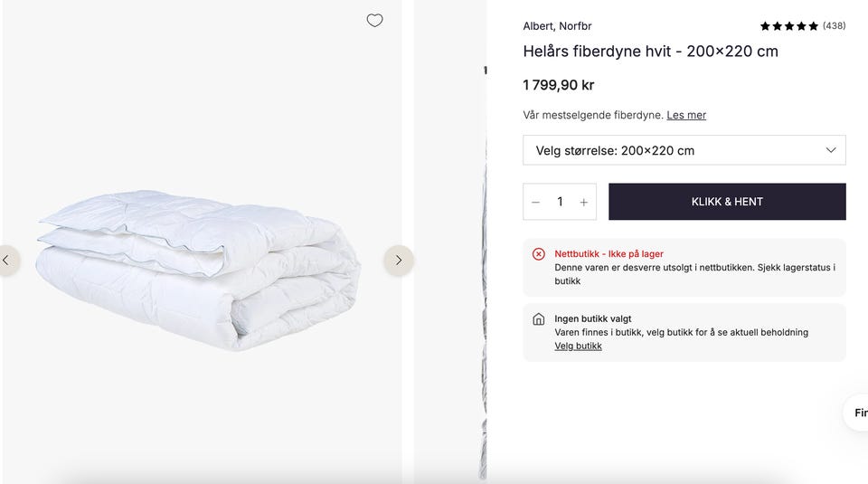This screenshot has width=868, height=484.
Task: Click the Velg butikk link
Action: [578, 346]
